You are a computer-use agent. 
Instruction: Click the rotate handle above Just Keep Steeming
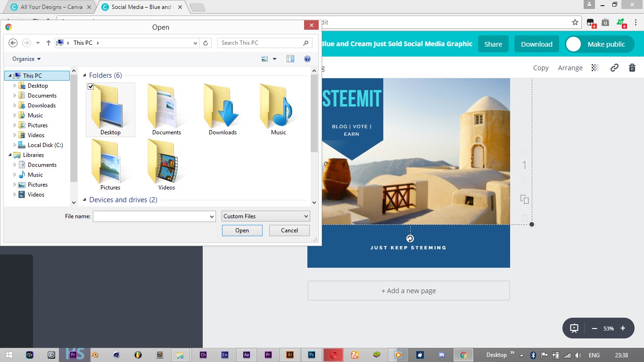click(410, 239)
